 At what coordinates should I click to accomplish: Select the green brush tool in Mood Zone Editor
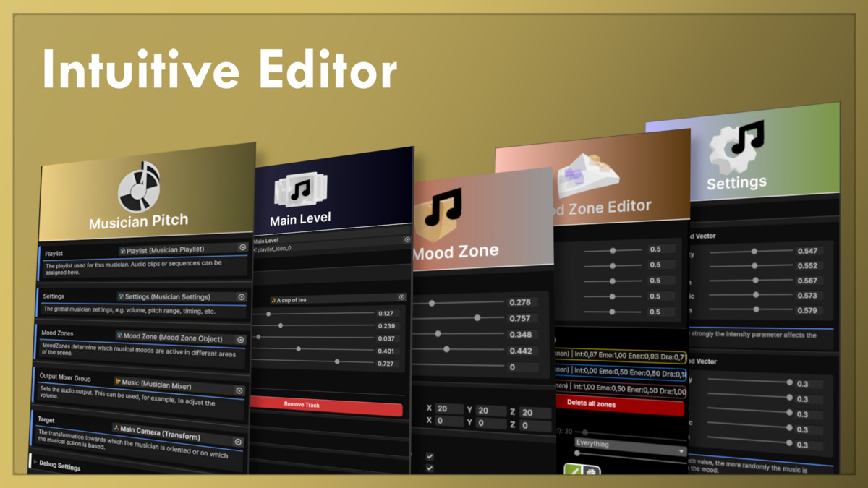pos(571,471)
